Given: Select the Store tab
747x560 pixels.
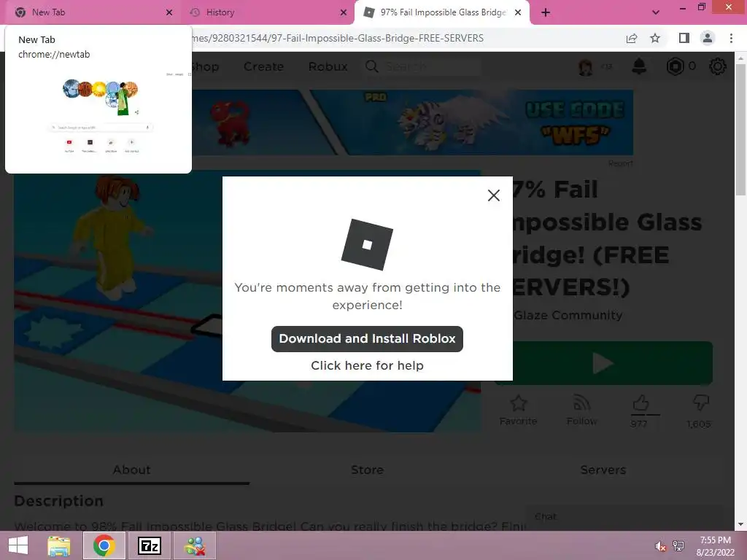Looking at the screenshot, I should point(367,470).
